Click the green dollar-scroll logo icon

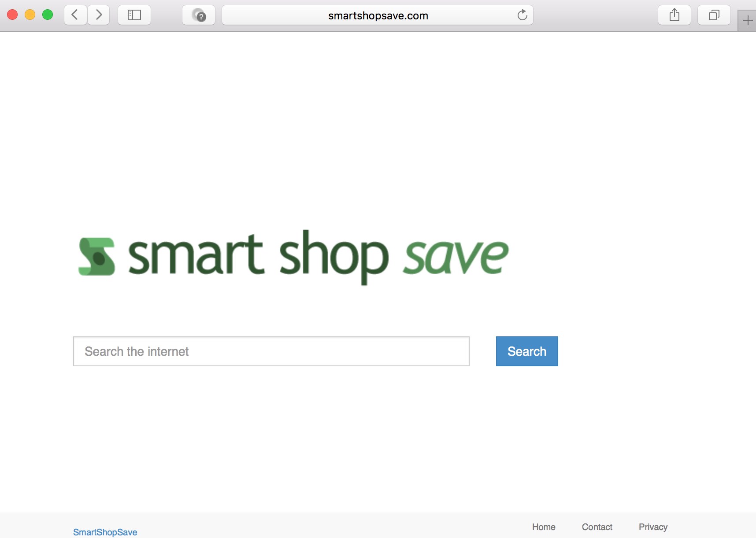96,257
